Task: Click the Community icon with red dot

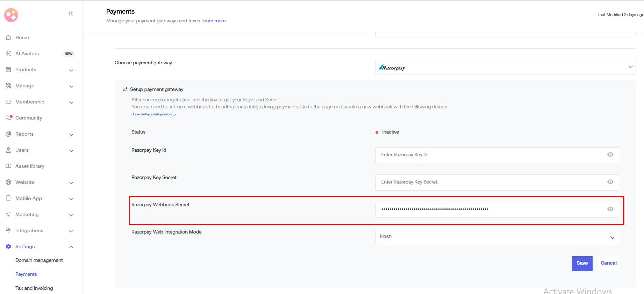Action: pyautogui.click(x=9, y=118)
